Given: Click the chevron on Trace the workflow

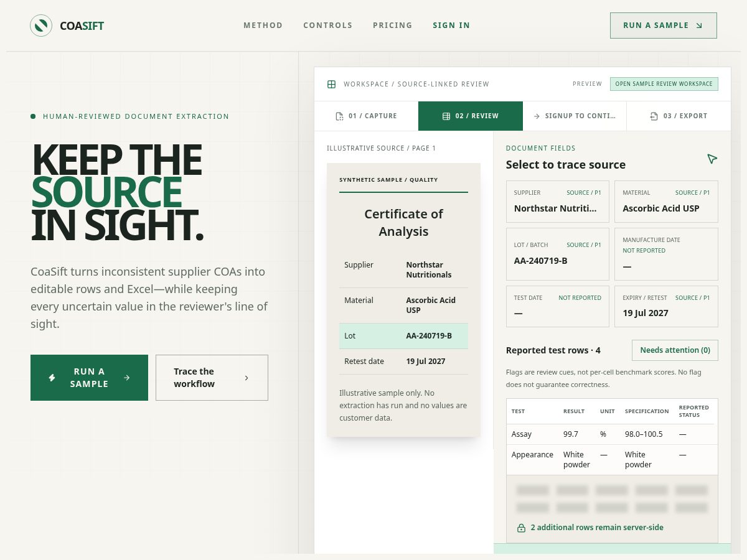Looking at the screenshot, I should (x=247, y=378).
